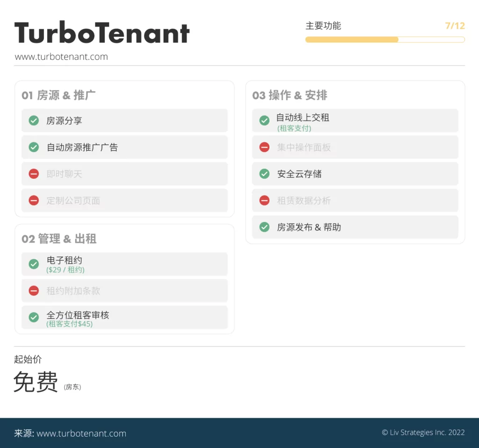Click the green check beside 全方位租客审核

pyautogui.click(x=34, y=317)
